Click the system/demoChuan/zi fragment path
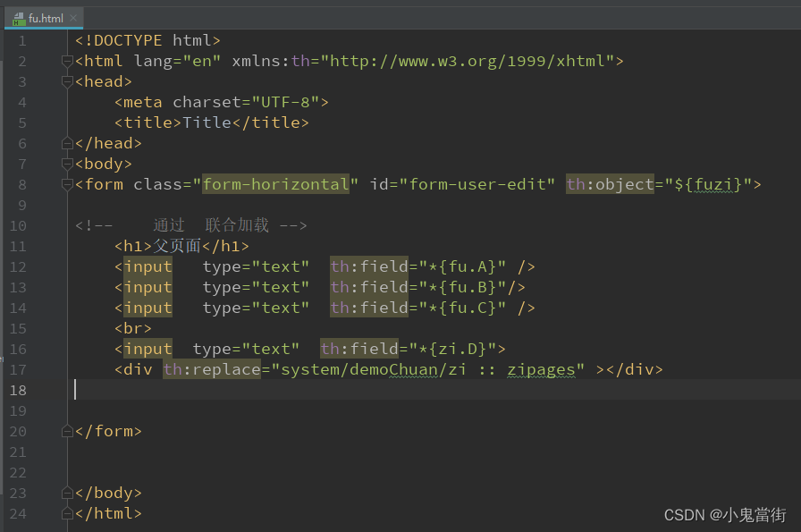801x532 pixels. point(373,369)
